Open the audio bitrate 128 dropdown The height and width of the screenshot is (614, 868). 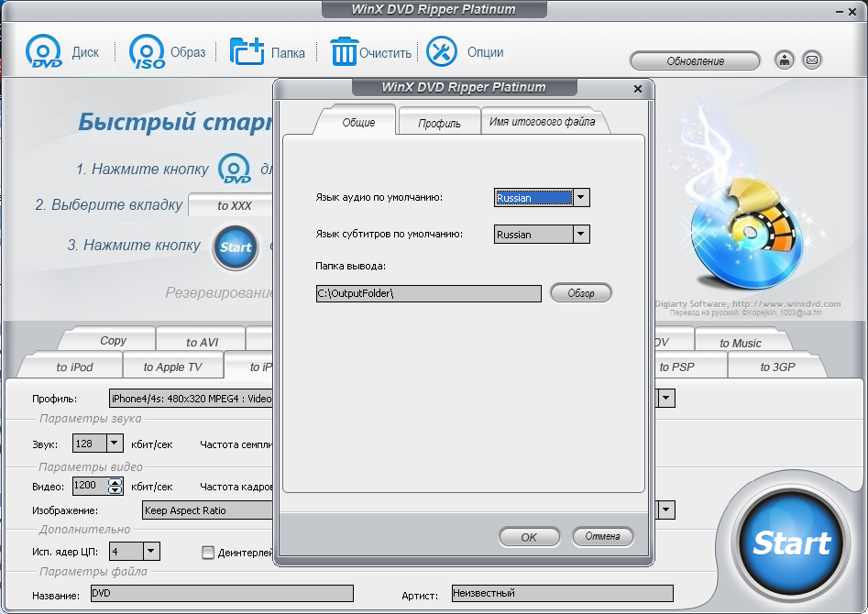(x=115, y=444)
